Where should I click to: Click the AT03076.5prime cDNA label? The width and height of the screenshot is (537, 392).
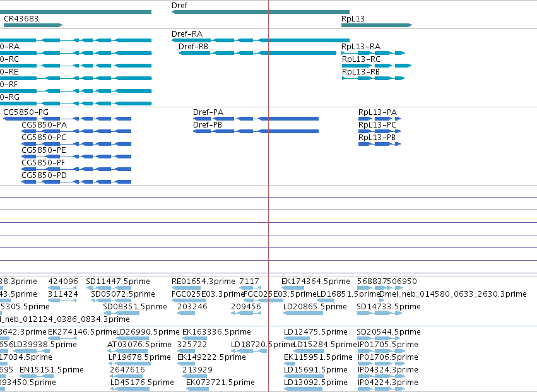coord(139,345)
